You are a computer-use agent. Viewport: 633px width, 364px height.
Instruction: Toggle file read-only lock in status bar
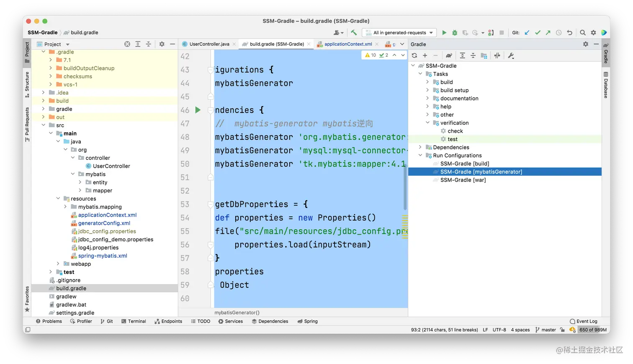[562, 330]
